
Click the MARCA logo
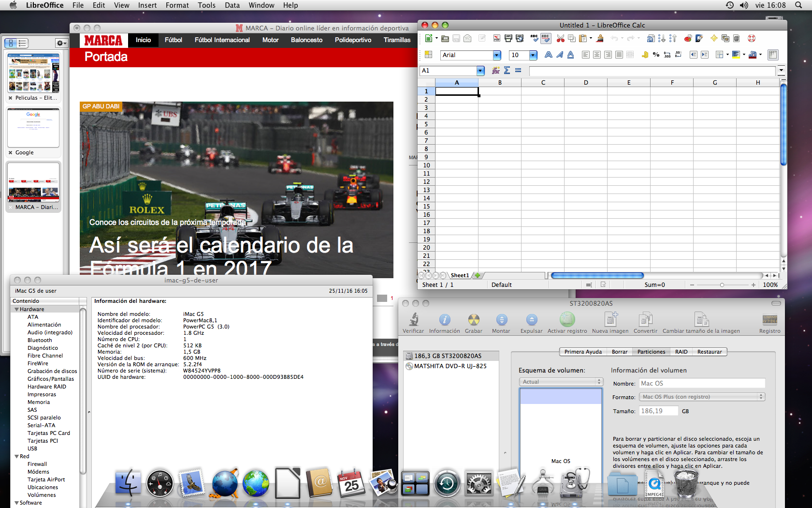(103, 40)
